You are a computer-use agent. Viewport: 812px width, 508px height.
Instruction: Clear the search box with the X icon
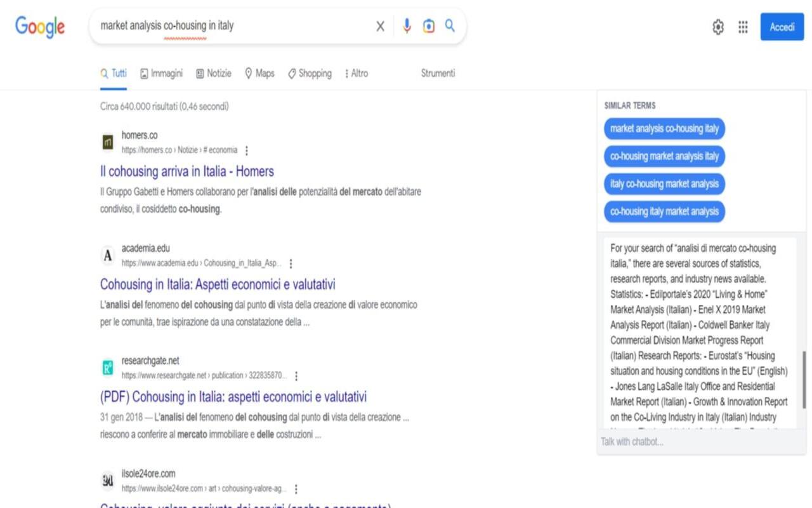(379, 26)
